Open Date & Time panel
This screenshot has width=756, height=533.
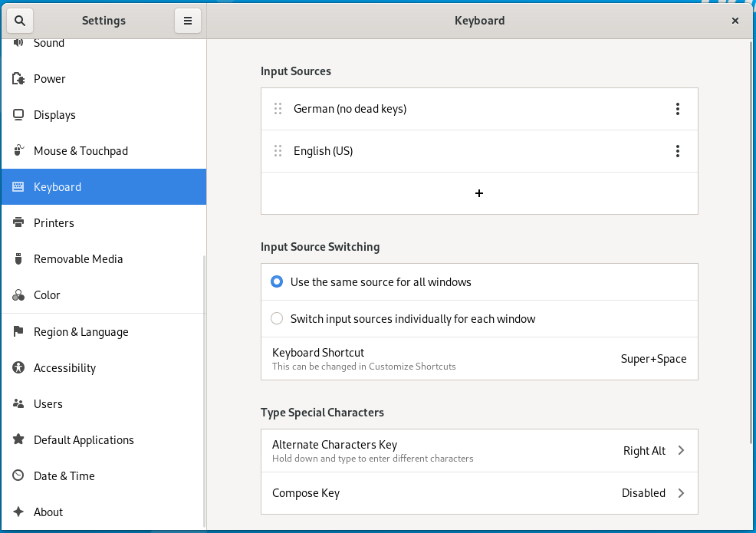(x=104, y=475)
